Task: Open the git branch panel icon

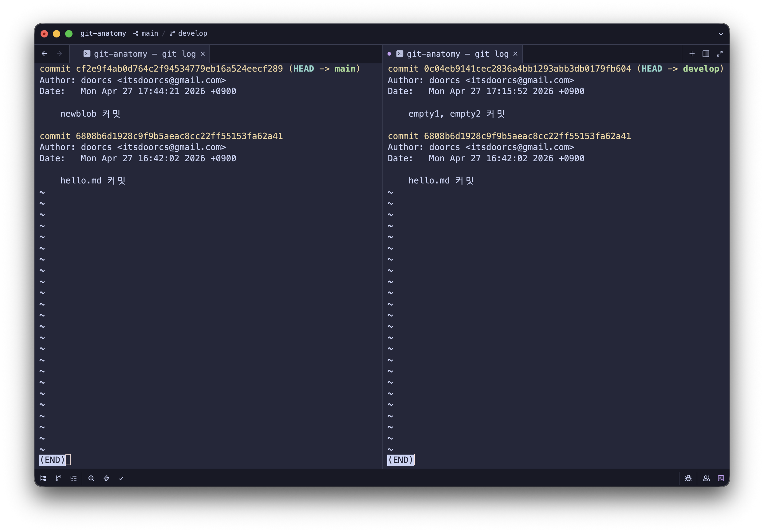Action: pyautogui.click(x=58, y=478)
